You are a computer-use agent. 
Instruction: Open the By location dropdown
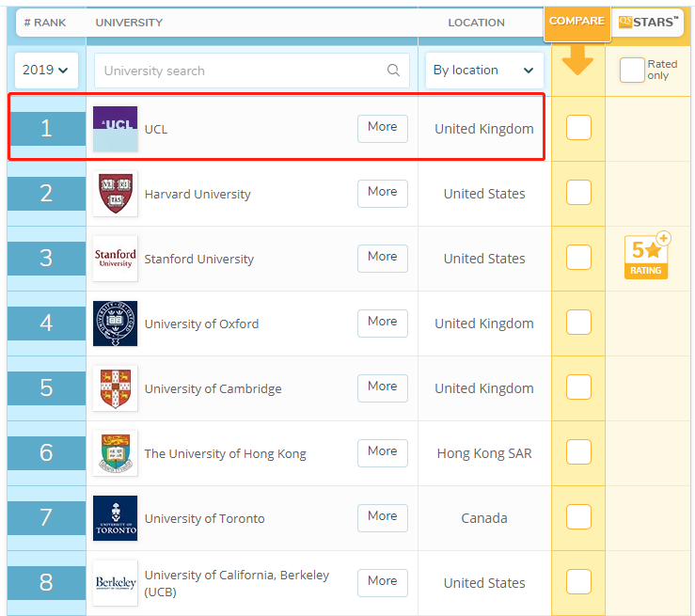pos(484,70)
